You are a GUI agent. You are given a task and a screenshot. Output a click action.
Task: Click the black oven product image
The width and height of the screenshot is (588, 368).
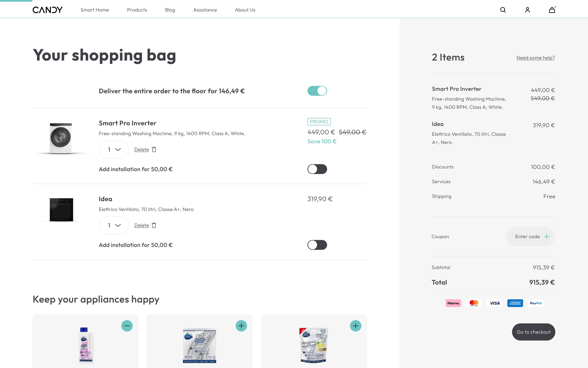(61, 210)
